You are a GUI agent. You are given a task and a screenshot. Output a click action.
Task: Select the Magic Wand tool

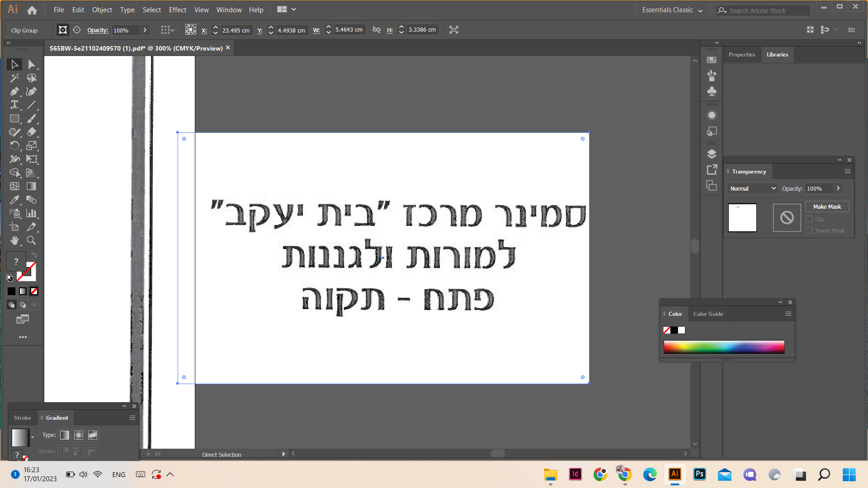14,78
